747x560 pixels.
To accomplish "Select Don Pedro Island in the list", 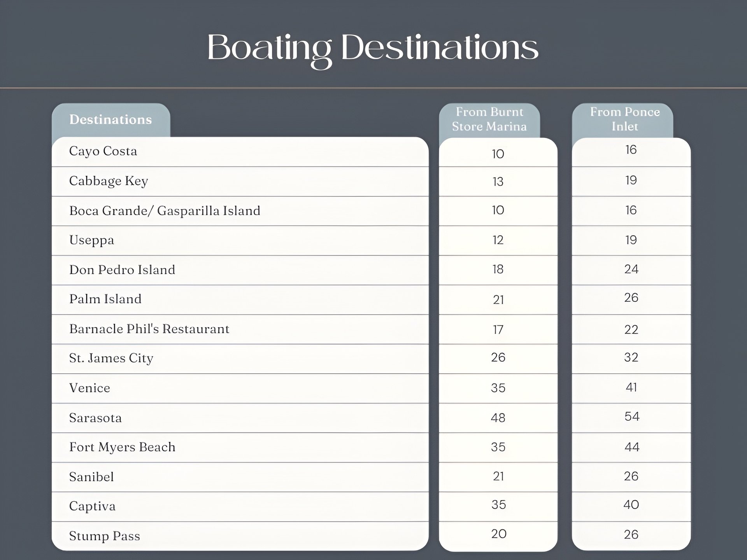I will pyautogui.click(x=122, y=270).
